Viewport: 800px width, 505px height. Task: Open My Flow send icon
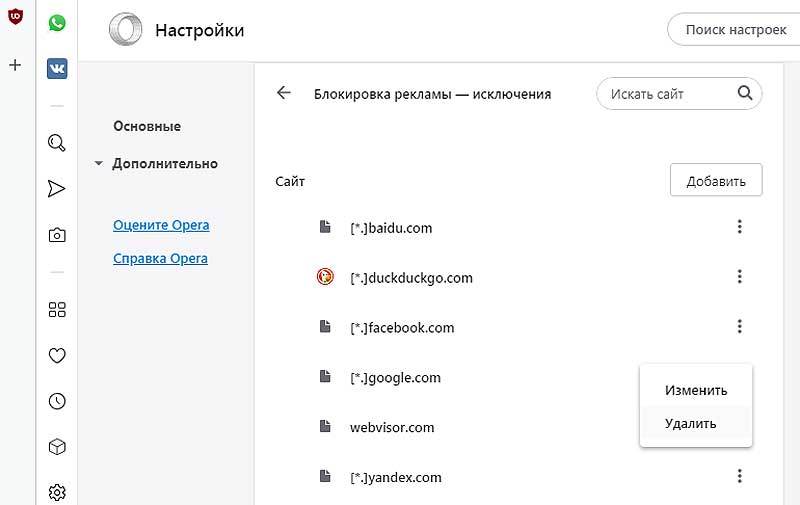[x=57, y=189]
